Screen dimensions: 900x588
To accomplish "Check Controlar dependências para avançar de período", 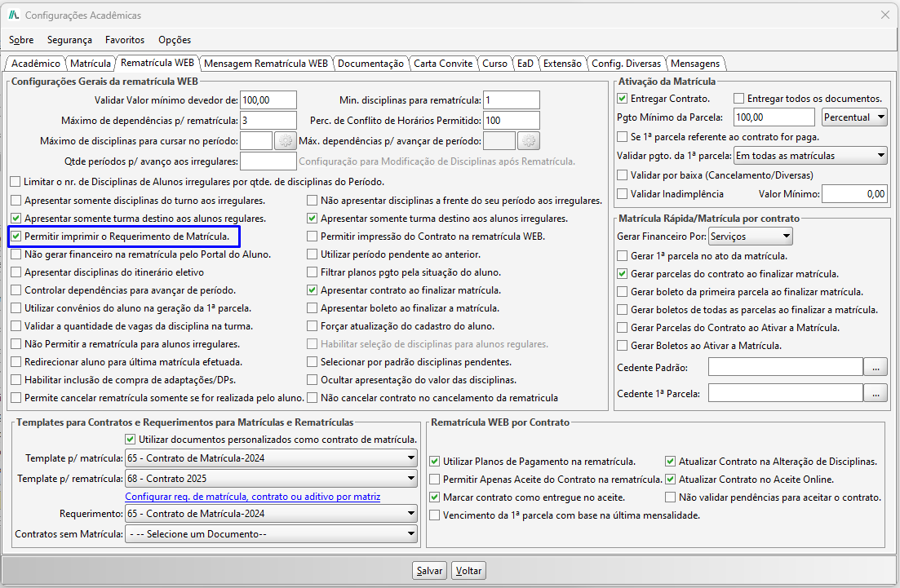I will 16,290.
